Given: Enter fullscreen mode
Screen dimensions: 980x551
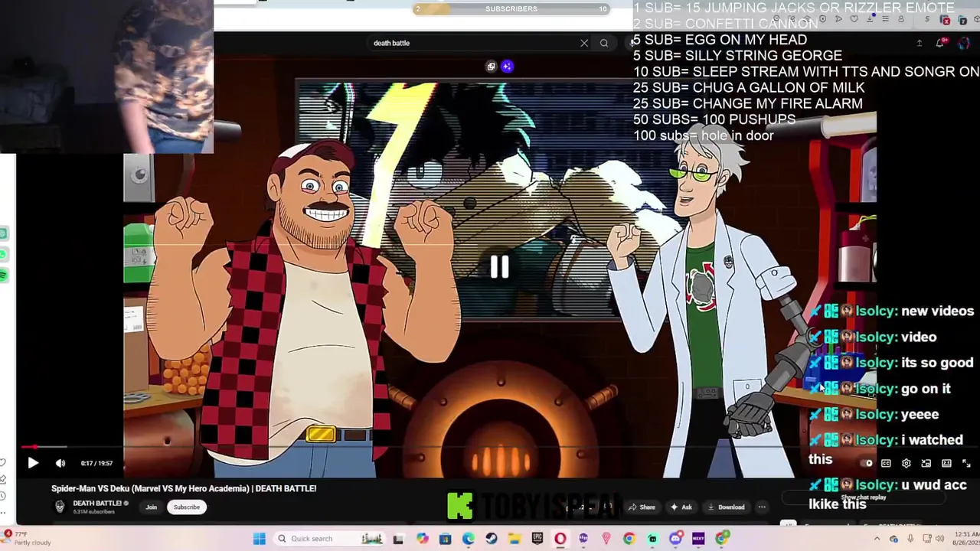Looking at the screenshot, I should coord(966,463).
